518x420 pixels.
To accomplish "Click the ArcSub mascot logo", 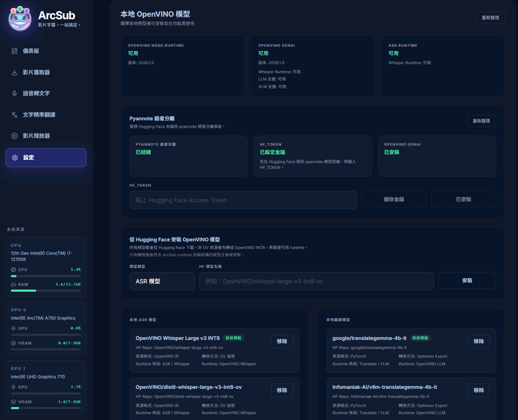I will pos(20,18).
